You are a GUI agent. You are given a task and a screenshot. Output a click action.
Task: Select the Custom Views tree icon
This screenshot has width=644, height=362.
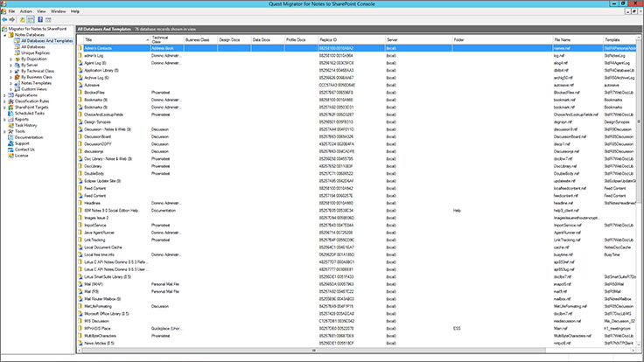pos(17,89)
